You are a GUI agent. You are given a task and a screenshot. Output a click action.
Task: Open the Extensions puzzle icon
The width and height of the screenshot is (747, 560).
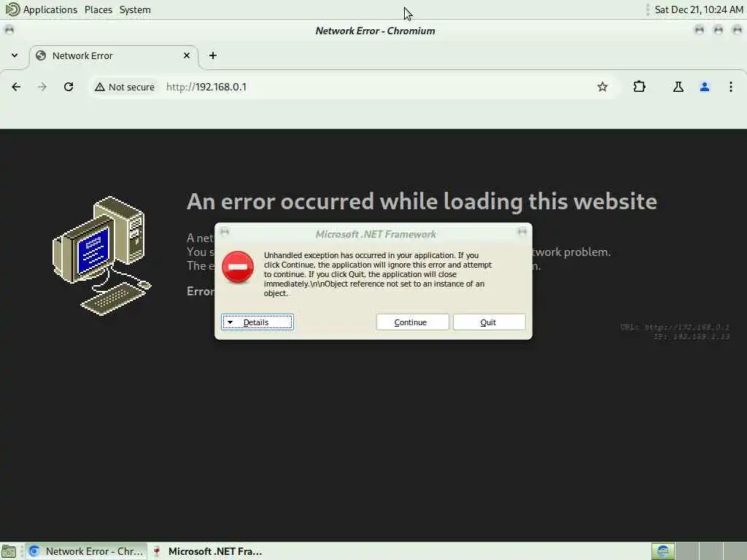[x=639, y=87]
